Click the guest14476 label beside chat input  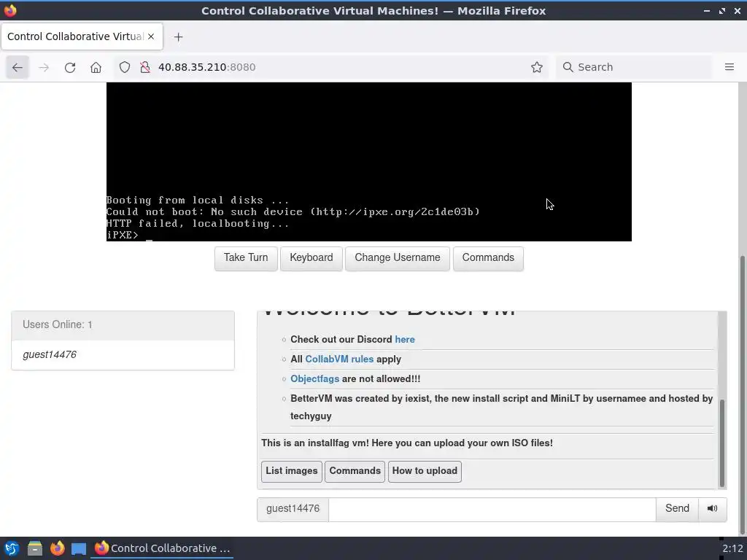click(293, 508)
